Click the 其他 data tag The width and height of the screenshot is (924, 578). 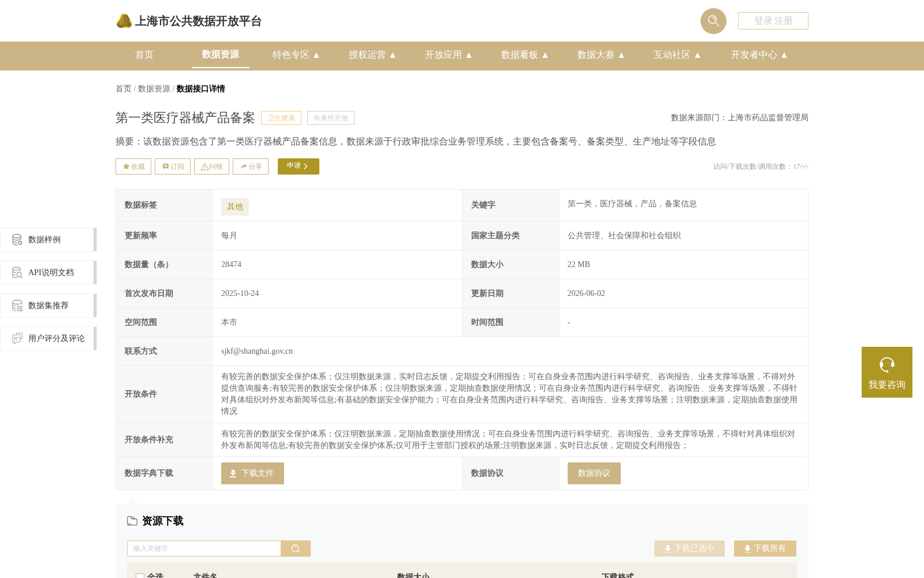235,206
